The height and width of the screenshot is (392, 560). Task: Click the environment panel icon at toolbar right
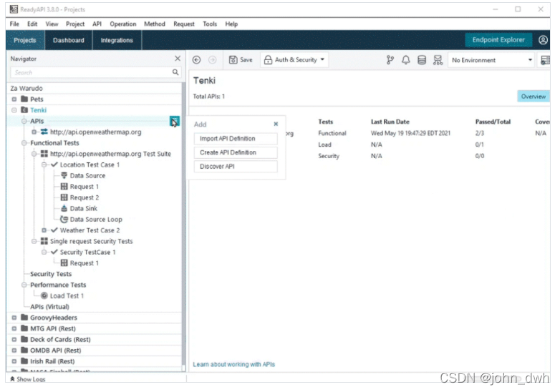pos(545,60)
